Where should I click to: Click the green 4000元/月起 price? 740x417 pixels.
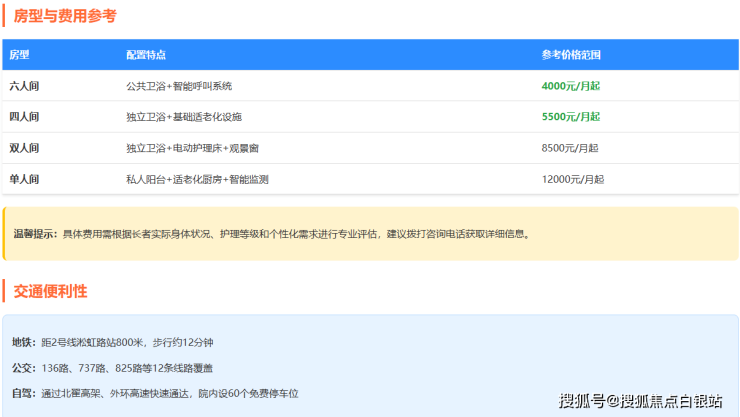(x=570, y=86)
